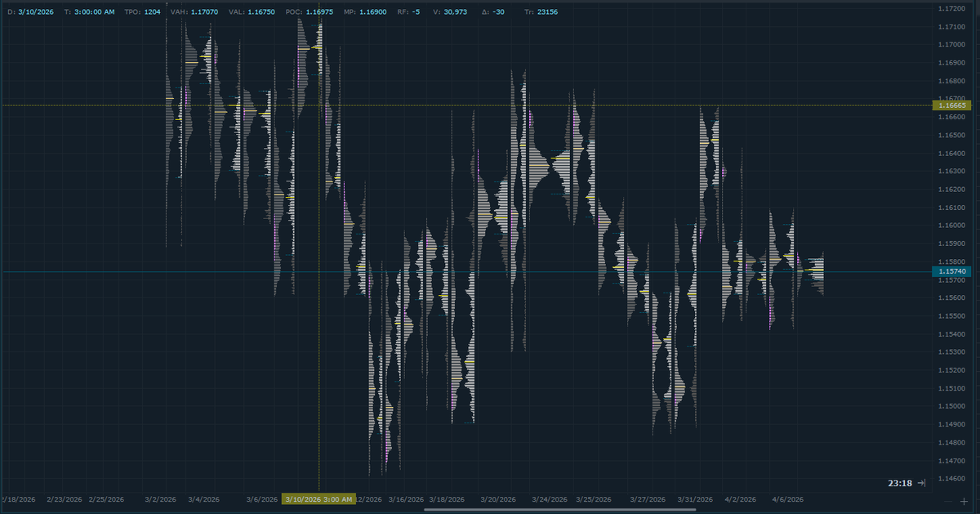Select price axis label 1.16000

[x=953, y=225]
